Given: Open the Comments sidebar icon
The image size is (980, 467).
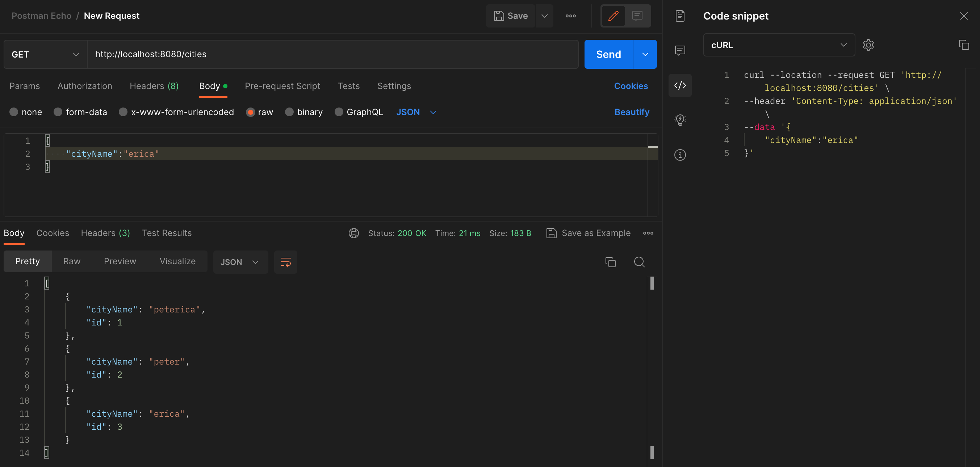Looking at the screenshot, I should [x=680, y=50].
